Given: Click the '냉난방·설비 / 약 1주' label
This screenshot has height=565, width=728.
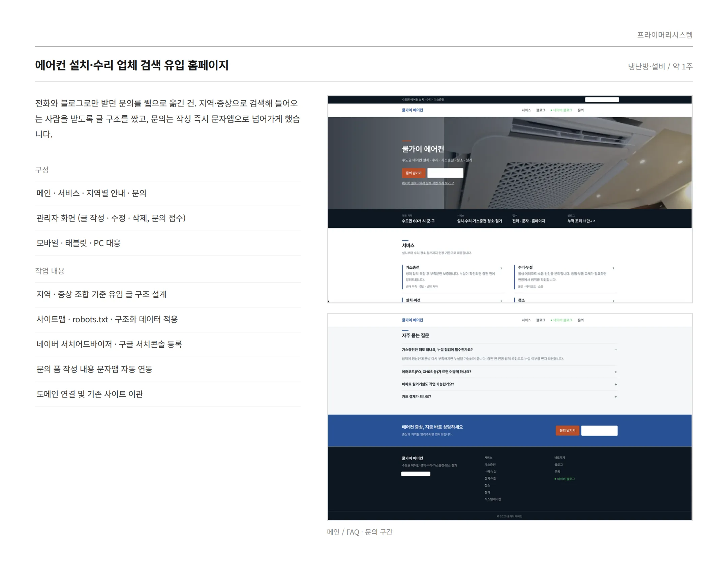Looking at the screenshot, I should coord(660,66).
